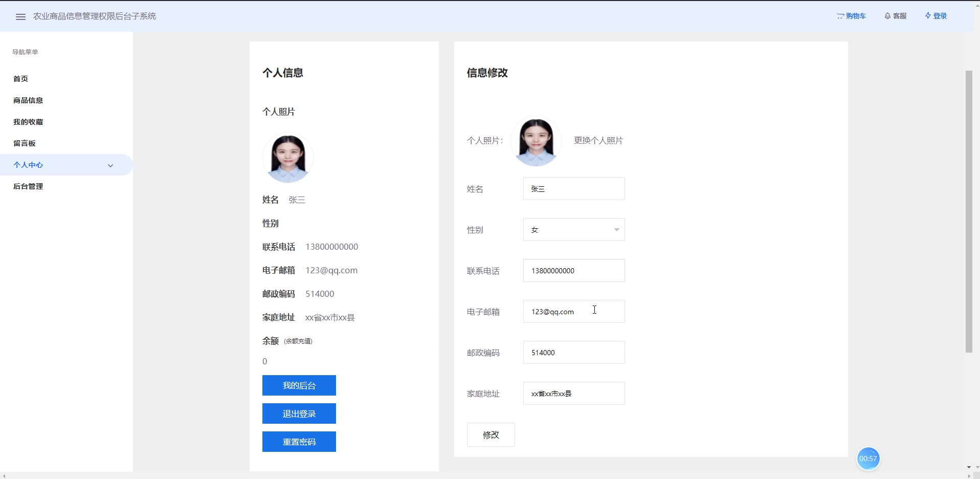Open 我的收藏 in the sidebar

click(28, 122)
